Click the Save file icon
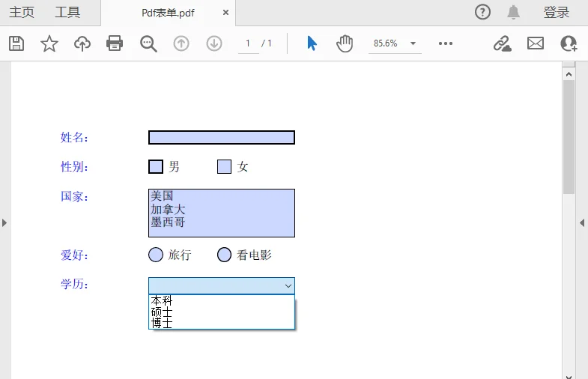Viewport: 588px width, 379px height. click(x=16, y=43)
